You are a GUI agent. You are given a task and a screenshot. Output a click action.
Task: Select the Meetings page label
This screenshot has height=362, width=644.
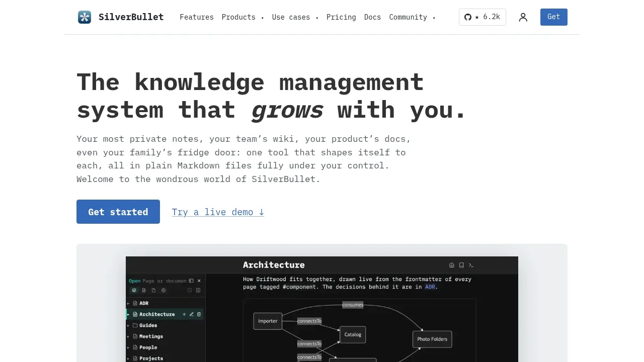click(151, 336)
